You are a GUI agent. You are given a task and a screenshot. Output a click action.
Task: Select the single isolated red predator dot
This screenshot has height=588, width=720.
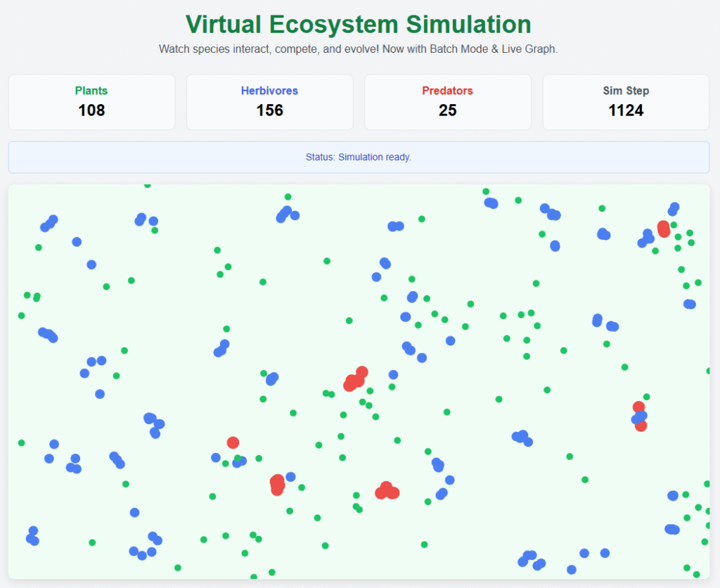coord(233,442)
